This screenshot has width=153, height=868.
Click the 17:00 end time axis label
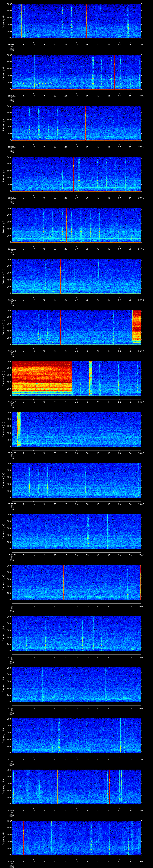click(x=141, y=44)
